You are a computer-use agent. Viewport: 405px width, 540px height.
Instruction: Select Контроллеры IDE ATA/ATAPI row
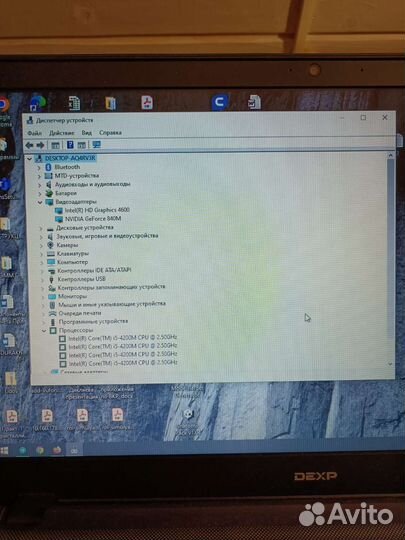pyautogui.click(x=94, y=270)
